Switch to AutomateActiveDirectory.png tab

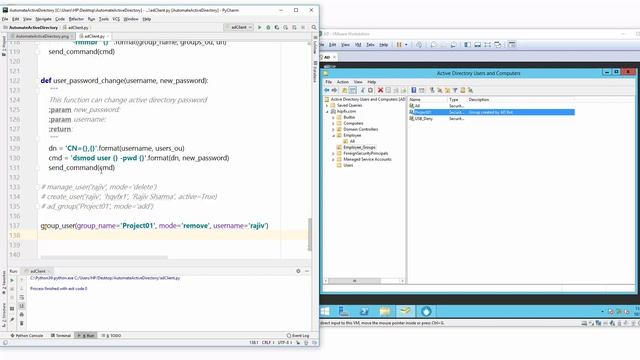pyautogui.click(x=42, y=36)
